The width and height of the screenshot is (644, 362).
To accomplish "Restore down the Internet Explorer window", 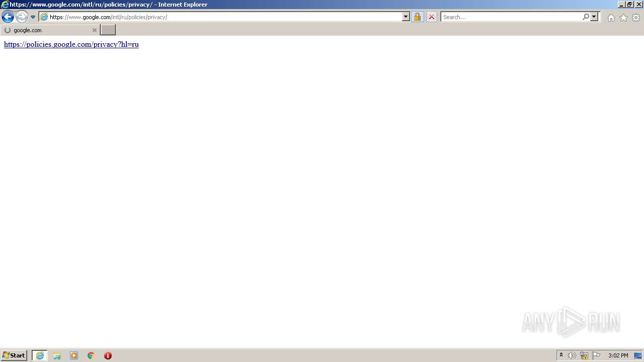I will pos(629,4).
